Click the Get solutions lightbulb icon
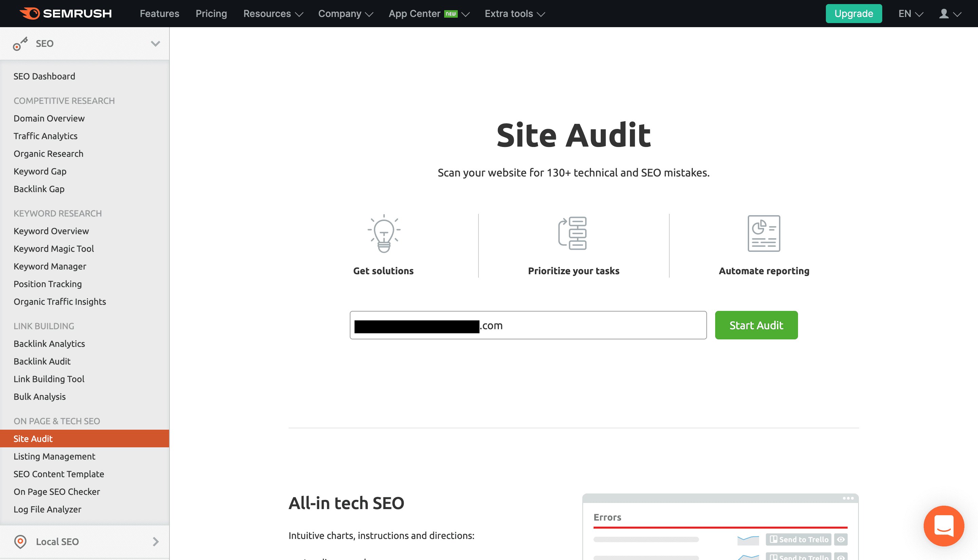Screen dimensions: 978x560 tap(384, 234)
